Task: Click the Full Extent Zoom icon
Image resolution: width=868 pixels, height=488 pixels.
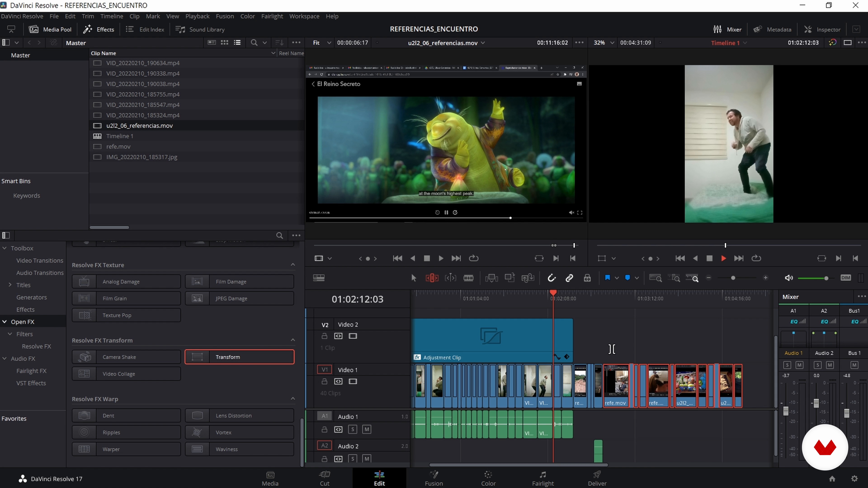Action: point(655,278)
